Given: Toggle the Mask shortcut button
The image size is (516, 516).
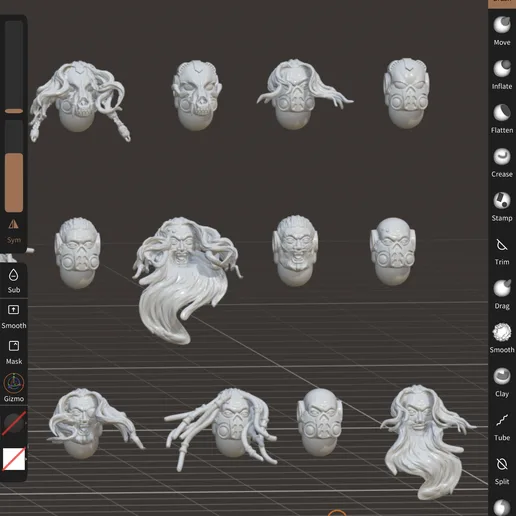Looking at the screenshot, I should coord(14,352).
